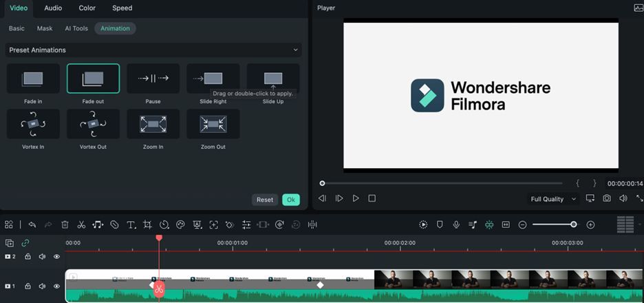Click the timeline zoom slider handle
This screenshot has height=303, width=644.
tap(573, 224)
